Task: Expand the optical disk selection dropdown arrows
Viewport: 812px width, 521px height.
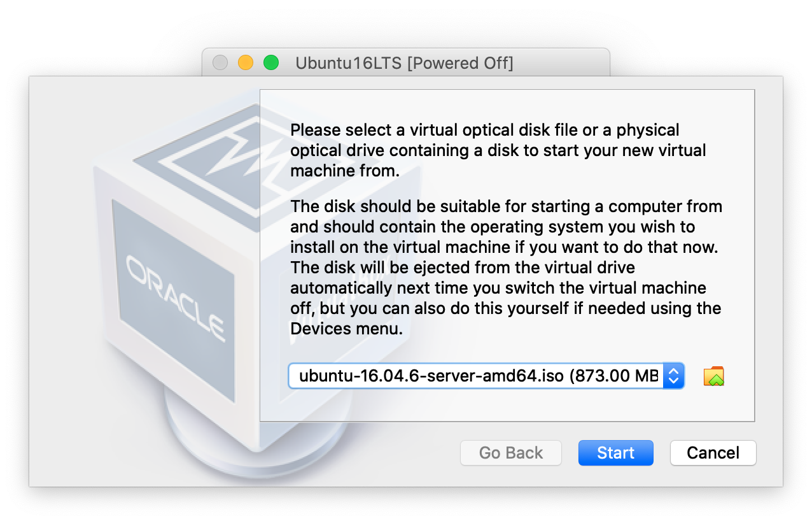Action: [673, 376]
